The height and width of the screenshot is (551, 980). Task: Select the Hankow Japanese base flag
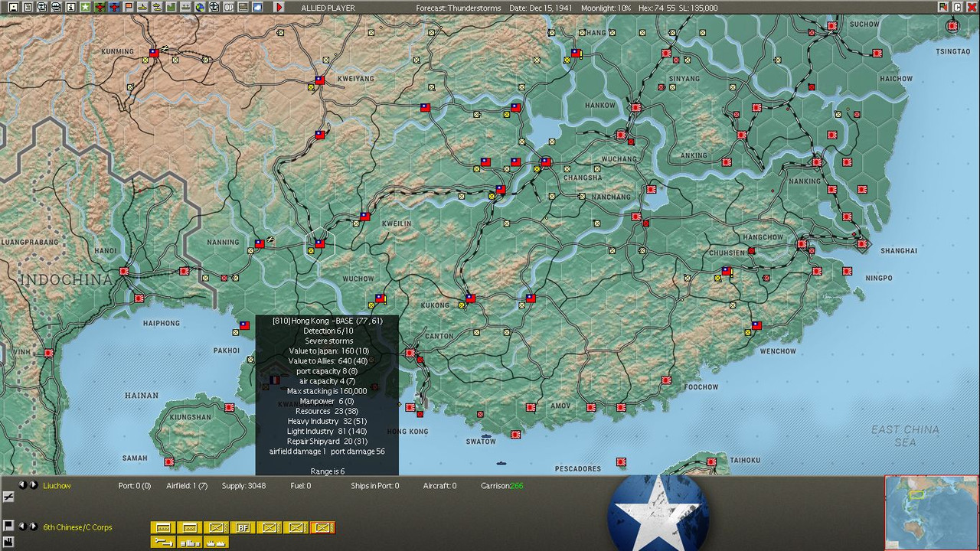point(635,108)
